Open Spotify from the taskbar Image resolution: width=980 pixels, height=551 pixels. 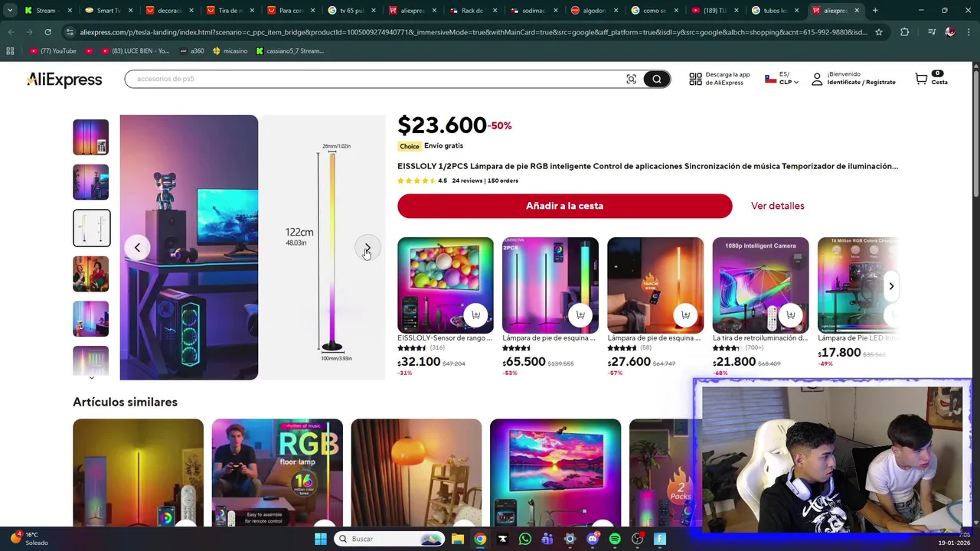pos(615,539)
